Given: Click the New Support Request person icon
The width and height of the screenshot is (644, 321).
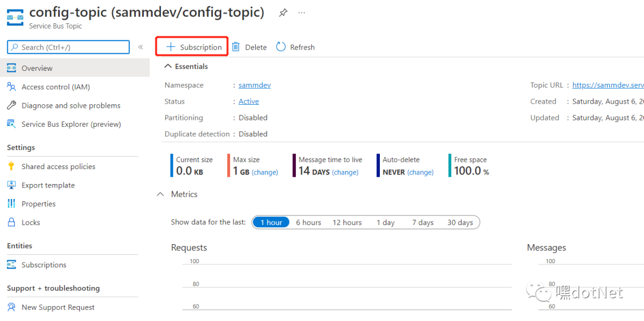Looking at the screenshot, I should tap(11, 307).
